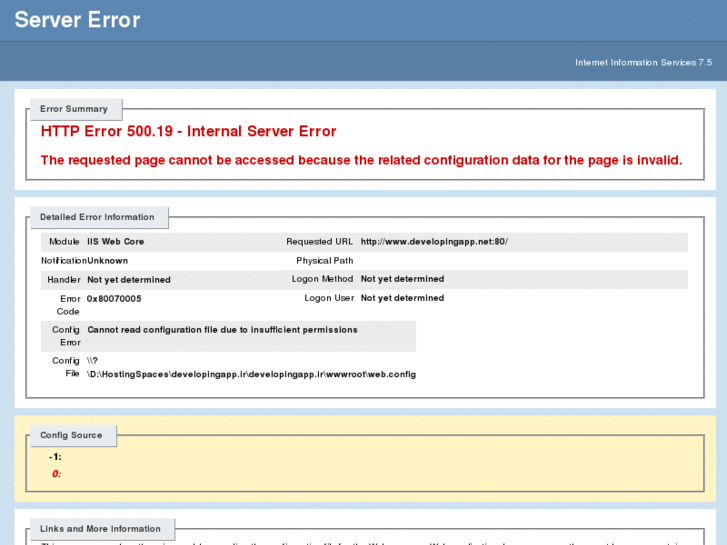Click the red 0: config source line
The height and width of the screenshot is (545, 727).
point(57,474)
